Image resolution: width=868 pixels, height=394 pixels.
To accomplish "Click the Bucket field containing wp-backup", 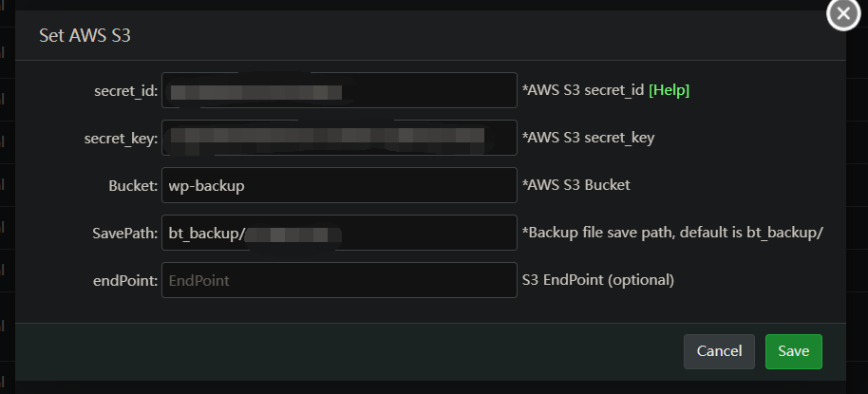I will coord(339,185).
